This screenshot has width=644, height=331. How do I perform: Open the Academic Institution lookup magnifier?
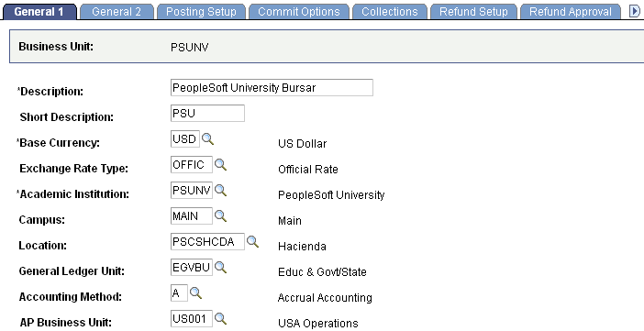pyautogui.click(x=220, y=191)
